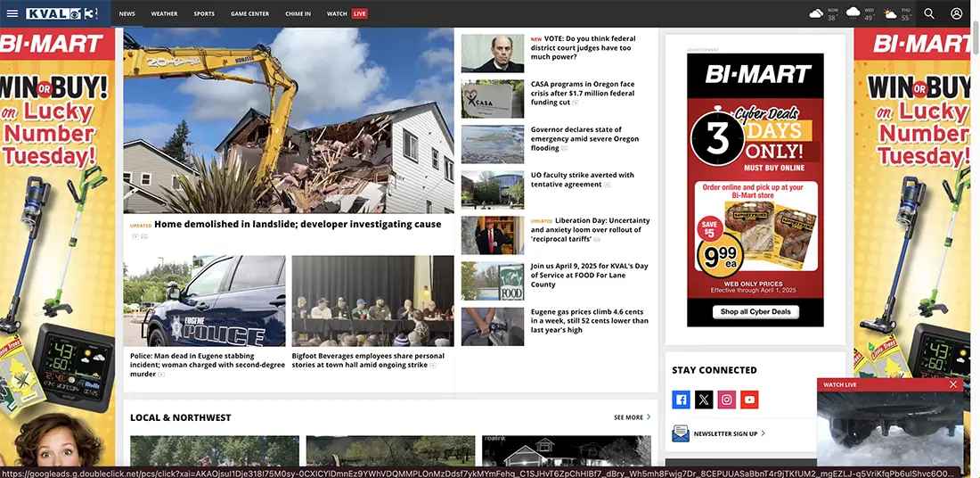Image resolution: width=980 pixels, height=478 pixels.
Task: Open Liberation Day reciprocal tariffs article
Action: (x=590, y=229)
